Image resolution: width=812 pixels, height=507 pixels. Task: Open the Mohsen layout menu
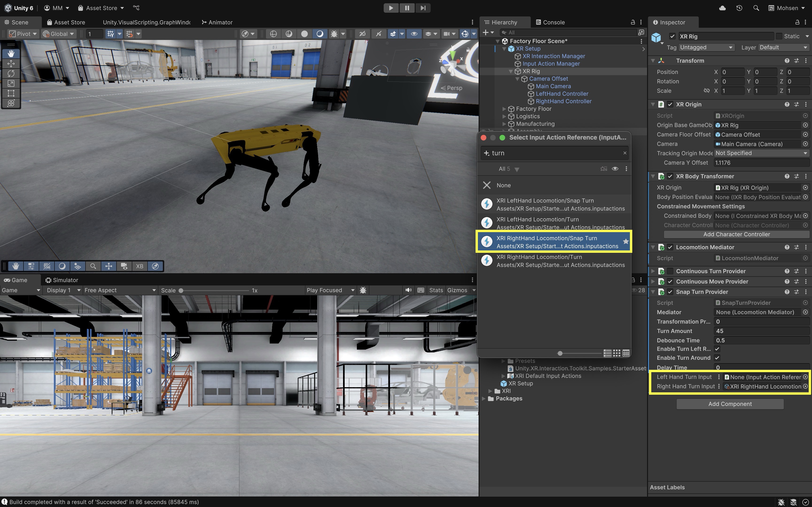(x=787, y=8)
